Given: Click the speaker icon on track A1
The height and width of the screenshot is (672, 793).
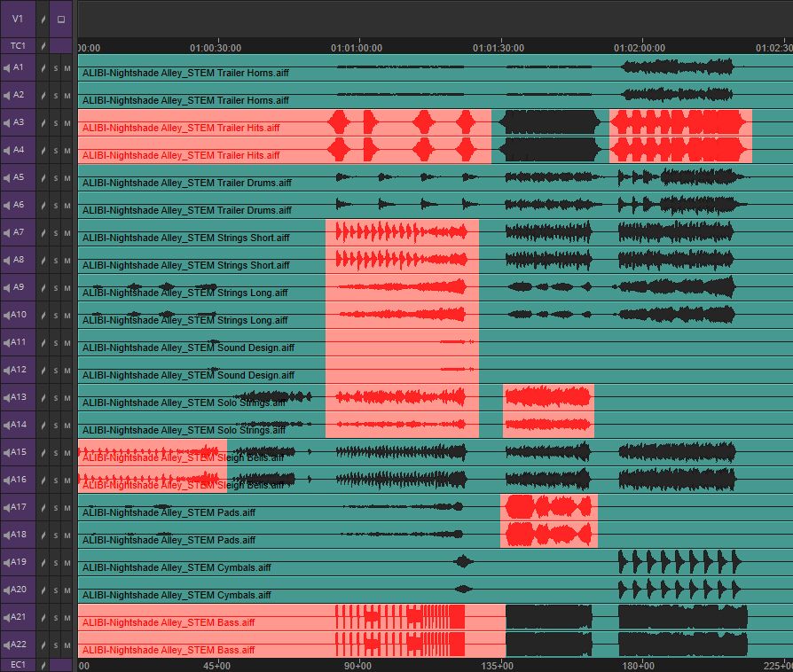Looking at the screenshot, I should (x=6, y=67).
